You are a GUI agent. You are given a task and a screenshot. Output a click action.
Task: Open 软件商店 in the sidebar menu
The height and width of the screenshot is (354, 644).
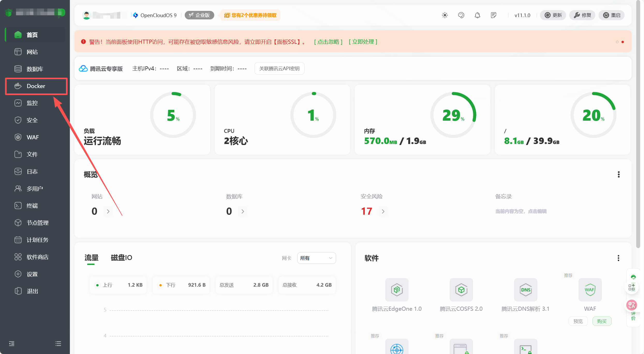(x=38, y=257)
